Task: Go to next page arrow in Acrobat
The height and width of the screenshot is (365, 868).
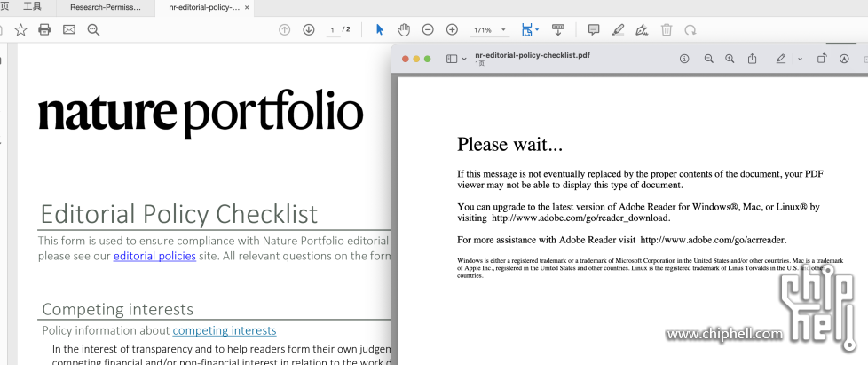Action: coord(309,30)
